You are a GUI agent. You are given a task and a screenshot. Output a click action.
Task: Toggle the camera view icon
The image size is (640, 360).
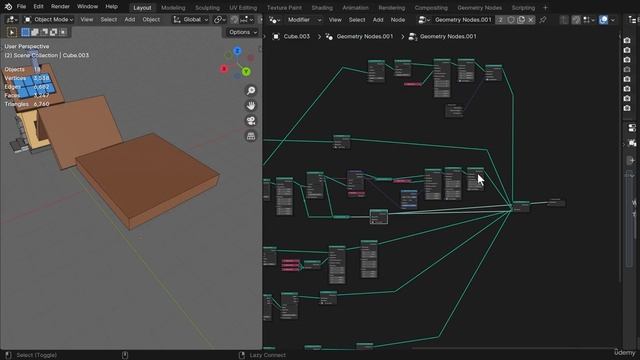pyautogui.click(x=251, y=120)
